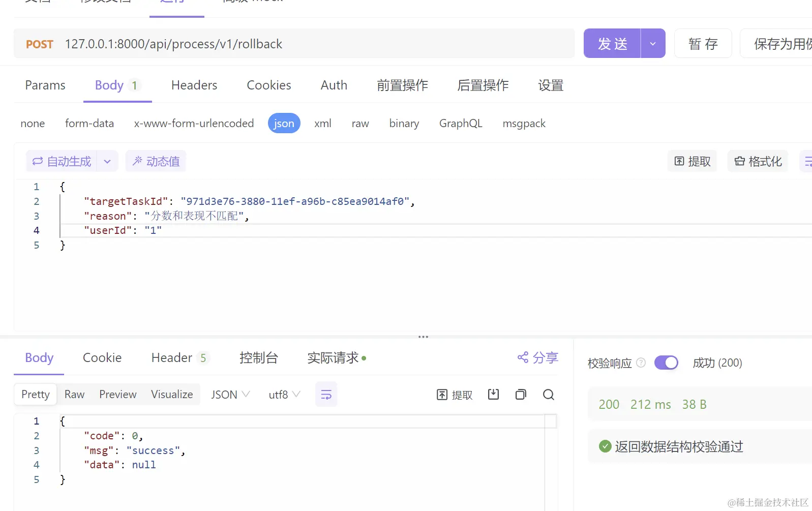
Task: Select the json body type
Action: pyautogui.click(x=284, y=124)
